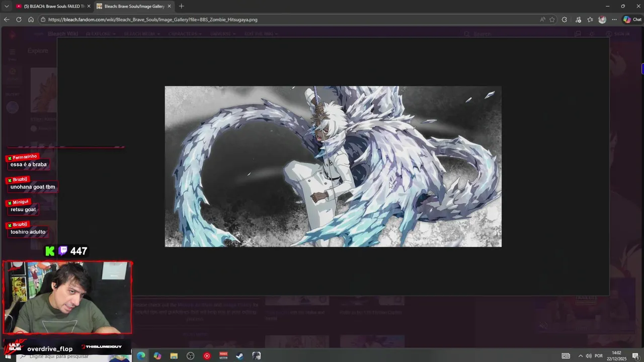This screenshot has height=362, width=644.
Task: Click the Sign In link
Action: click(x=618, y=34)
